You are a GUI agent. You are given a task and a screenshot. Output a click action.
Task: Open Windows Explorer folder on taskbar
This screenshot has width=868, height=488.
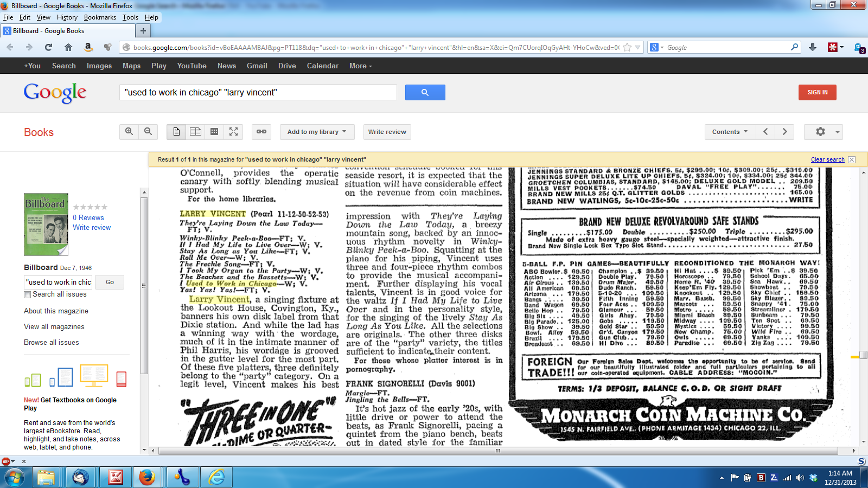pos(46,477)
